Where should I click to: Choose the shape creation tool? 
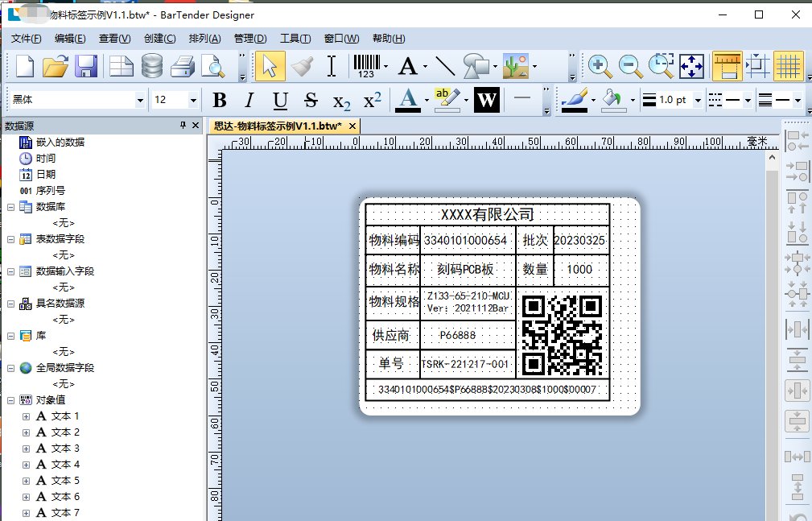pos(476,66)
